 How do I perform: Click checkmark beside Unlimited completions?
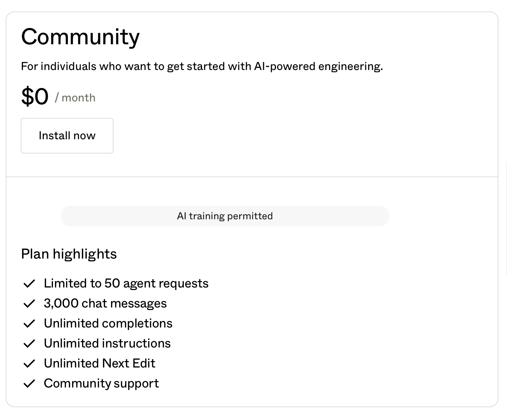point(29,324)
